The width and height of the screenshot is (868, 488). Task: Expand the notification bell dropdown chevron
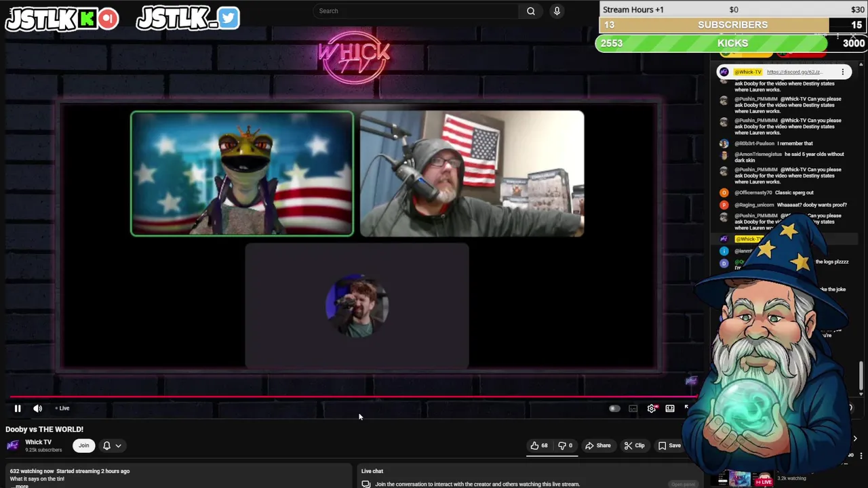[118, 445]
